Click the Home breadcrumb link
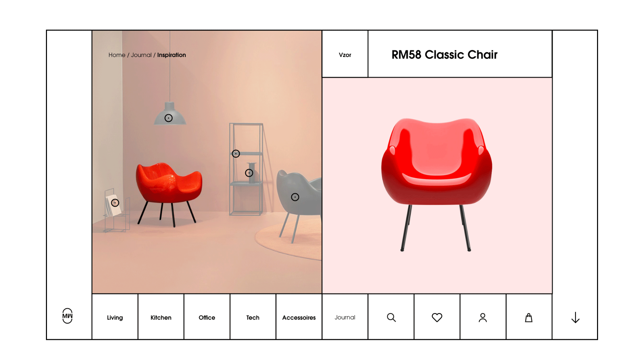644x362 pixels. click(116, 55)
